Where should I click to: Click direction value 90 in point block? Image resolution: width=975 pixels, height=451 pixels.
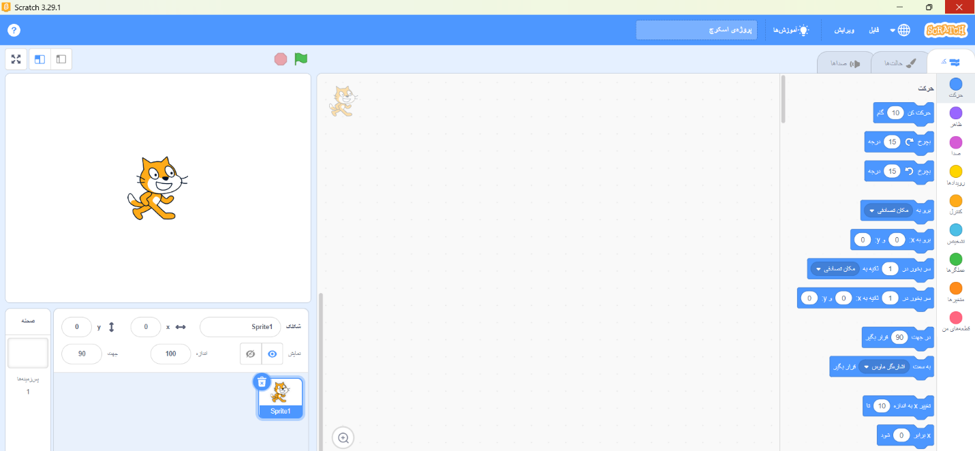tap(900, 337)
